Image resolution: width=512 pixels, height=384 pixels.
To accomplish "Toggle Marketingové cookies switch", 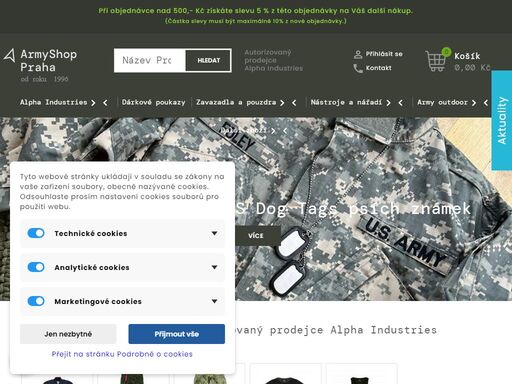I will click(36, 301).
